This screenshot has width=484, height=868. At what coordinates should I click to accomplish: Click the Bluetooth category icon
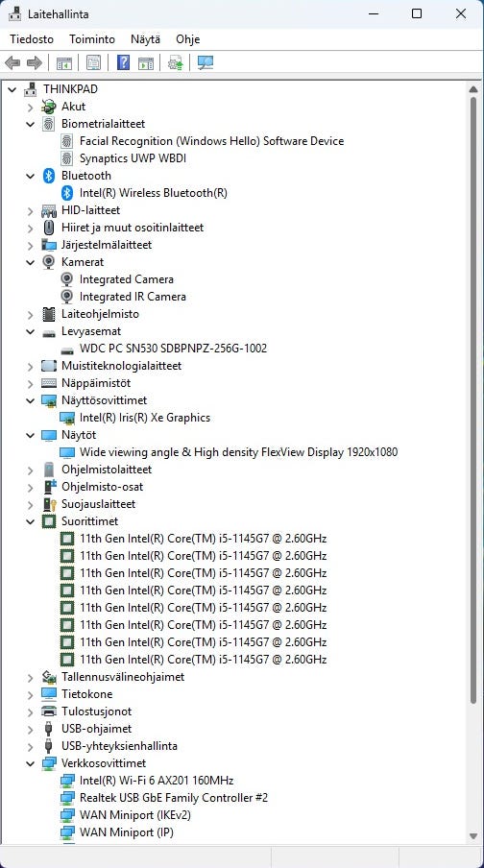coord(49,176)
